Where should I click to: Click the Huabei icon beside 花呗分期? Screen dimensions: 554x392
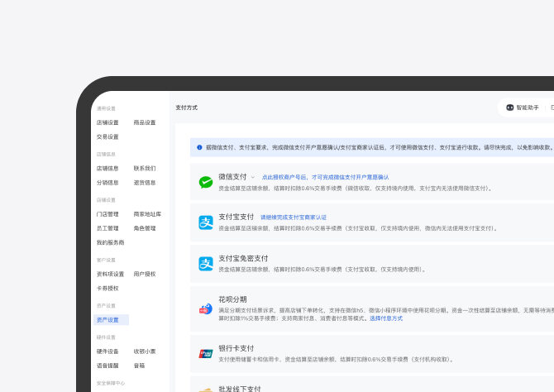pos(206,309)
